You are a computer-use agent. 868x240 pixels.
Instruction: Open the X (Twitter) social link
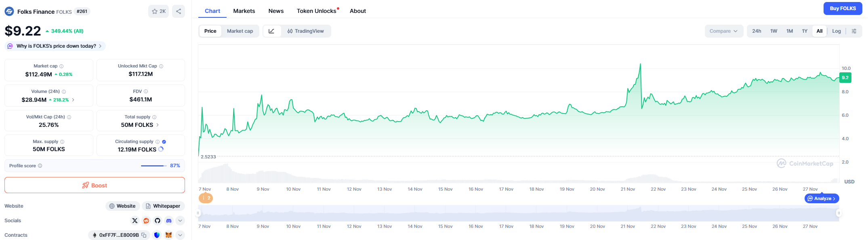135,221
